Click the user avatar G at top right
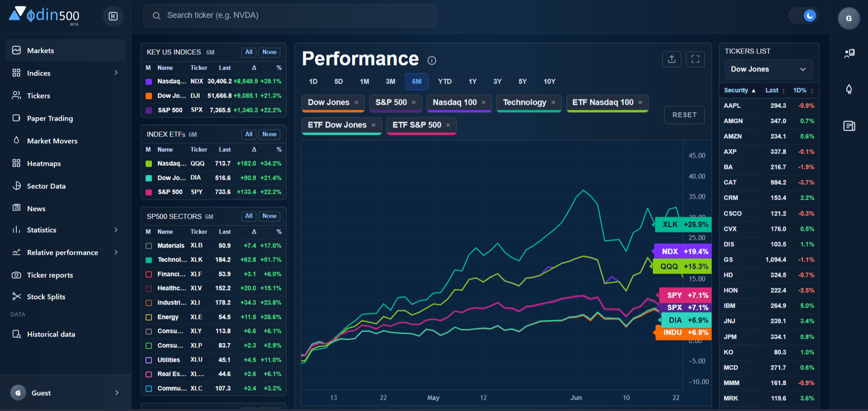 (x=849, y=19)
